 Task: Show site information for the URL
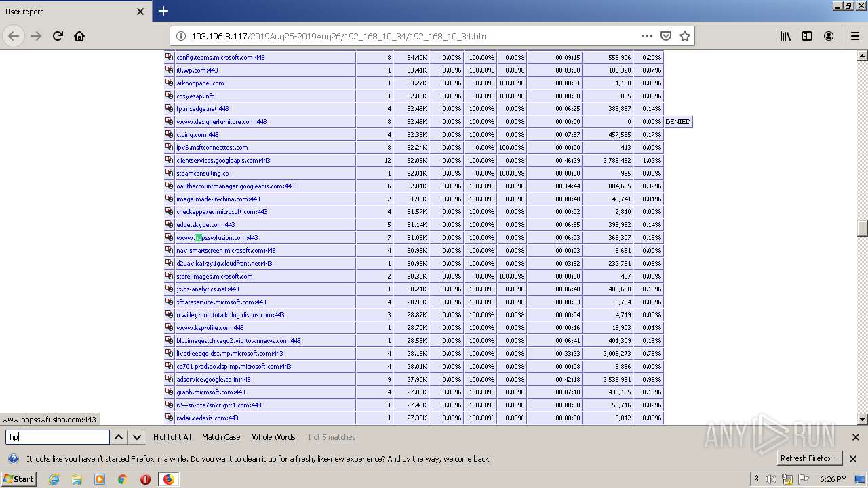click(x=181, y=36)
